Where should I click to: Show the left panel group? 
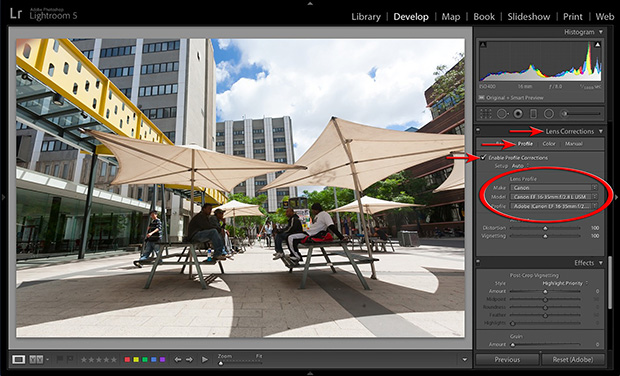pos(3,197)
